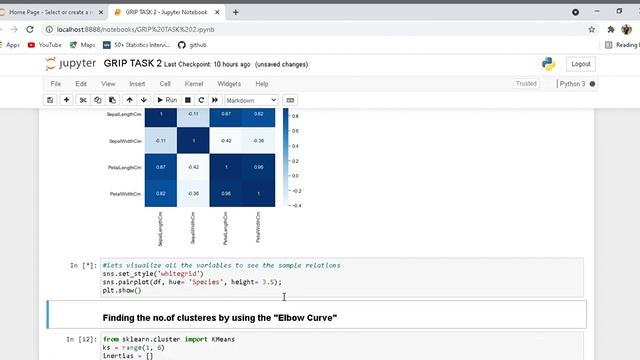Open the File menu

[56, 84]
